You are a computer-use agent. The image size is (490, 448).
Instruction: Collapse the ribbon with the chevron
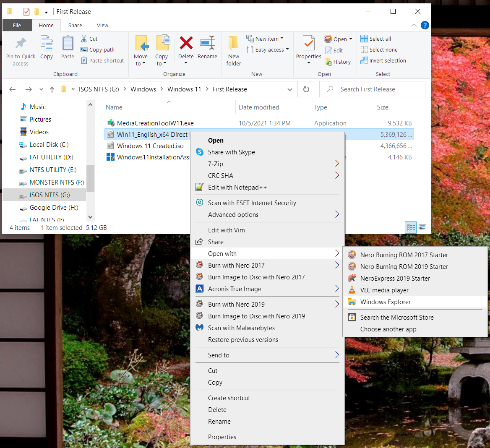tap(414, 25)
